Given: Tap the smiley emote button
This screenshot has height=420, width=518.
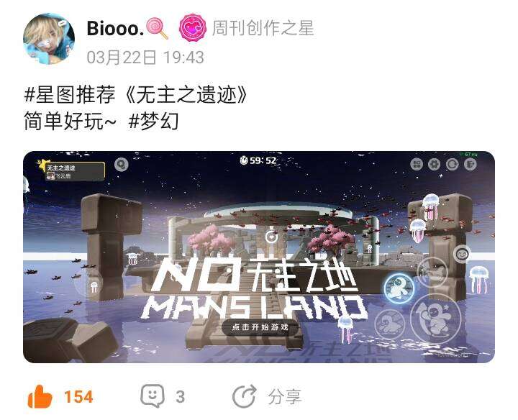Looking at the screenshot, I should coord(461,255).
